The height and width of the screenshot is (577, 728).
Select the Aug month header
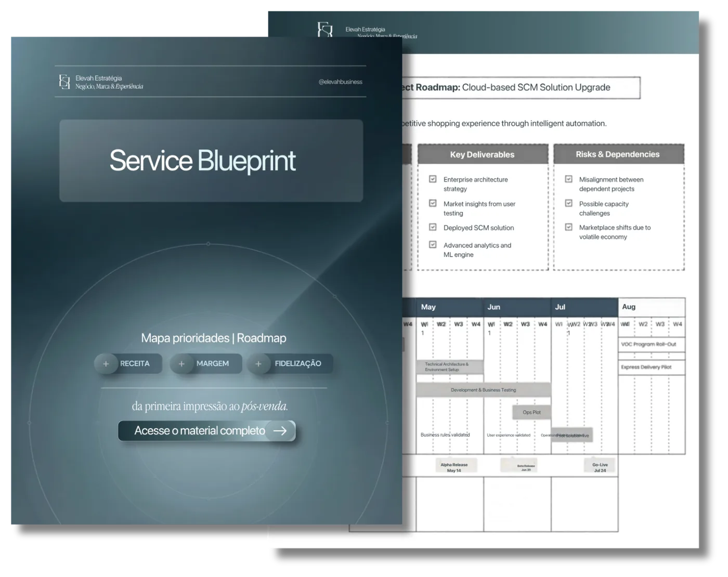pos(652,307)
